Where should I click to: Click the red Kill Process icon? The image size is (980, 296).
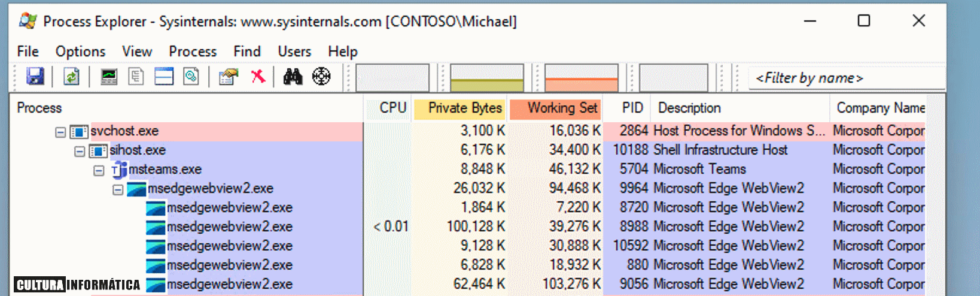tap(258, 76)
